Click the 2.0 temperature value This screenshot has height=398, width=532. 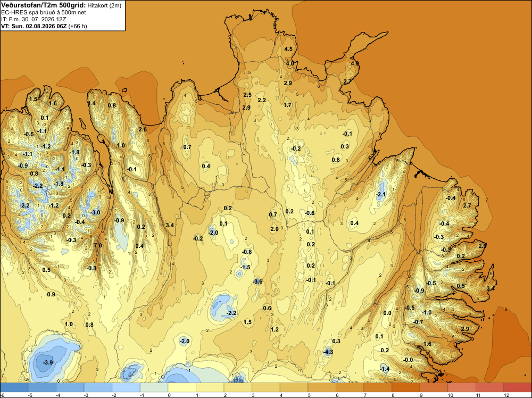tap(275, 229)
